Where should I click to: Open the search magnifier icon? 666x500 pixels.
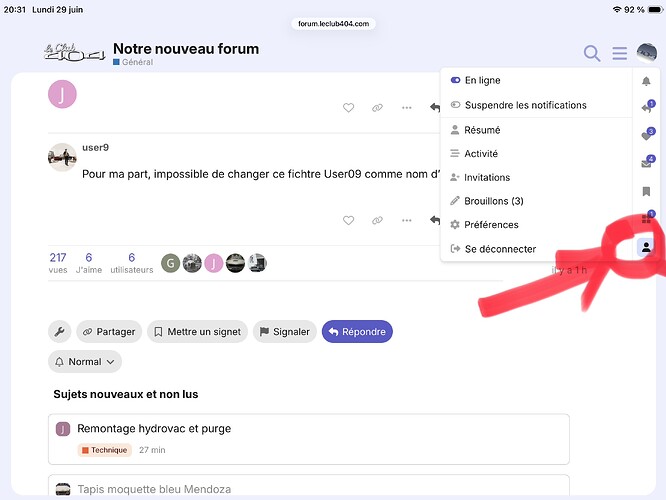(592, 54)
